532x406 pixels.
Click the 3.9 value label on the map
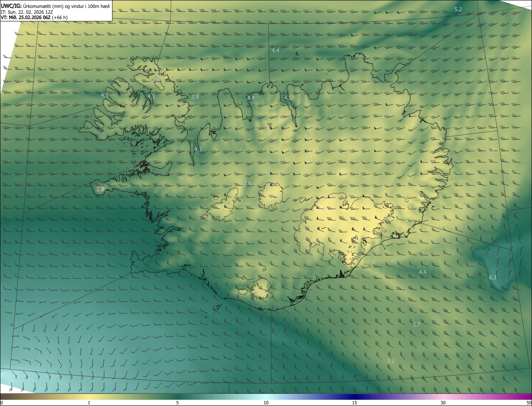click(x=195, y=97)
